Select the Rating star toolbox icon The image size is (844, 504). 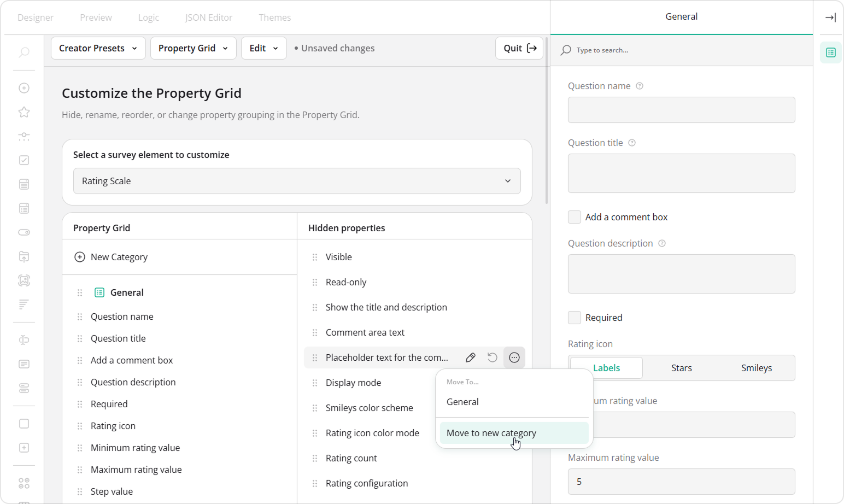(x=24, y=112)
